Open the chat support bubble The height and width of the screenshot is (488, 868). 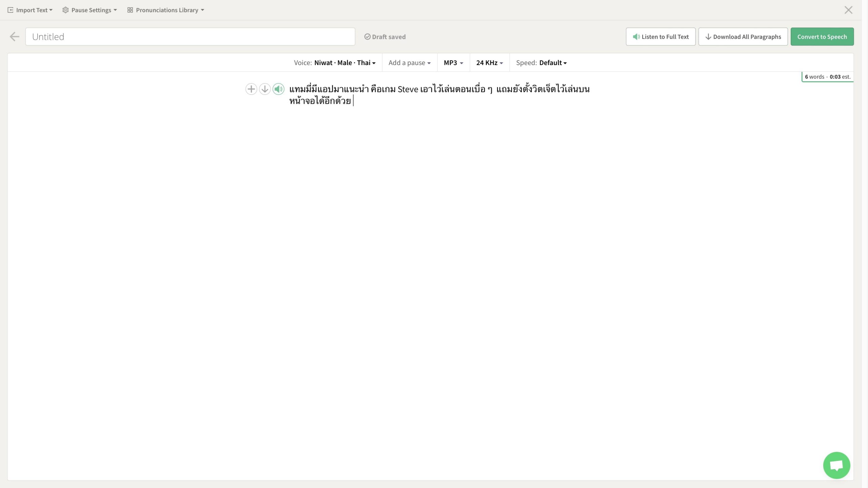836,465
